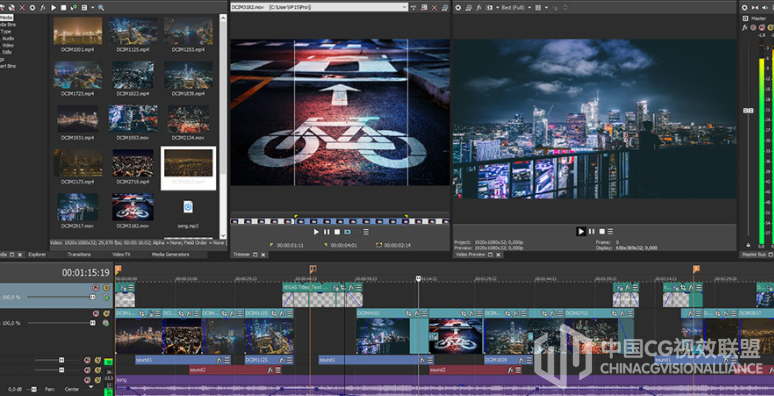The image size is (774, 396).
Task: Solo the first audio track
Action: 97,360
